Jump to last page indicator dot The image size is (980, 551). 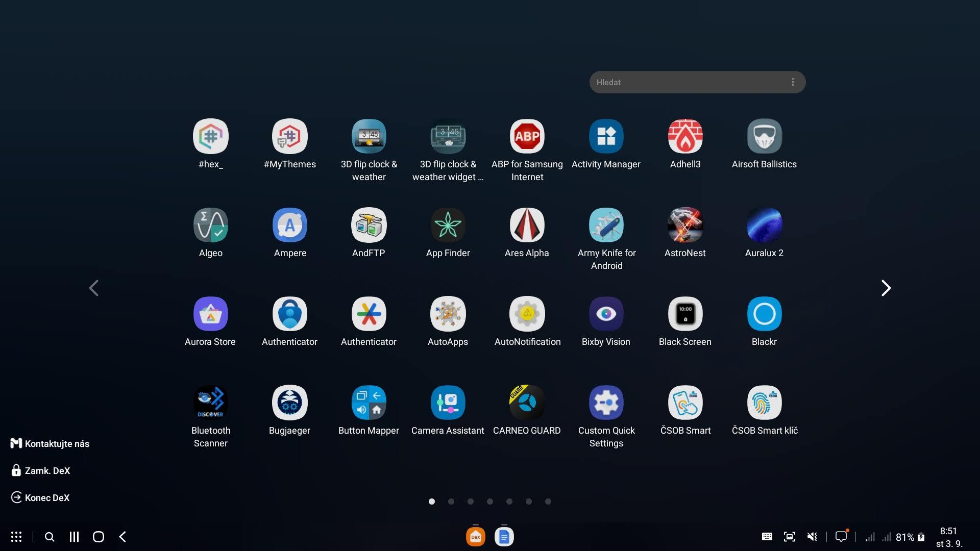(548, 502)
